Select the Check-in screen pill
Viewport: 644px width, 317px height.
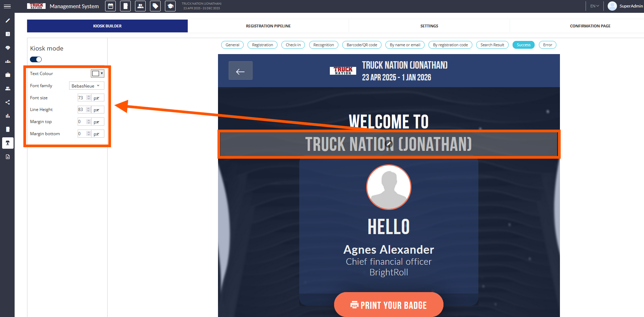(293, 45)
